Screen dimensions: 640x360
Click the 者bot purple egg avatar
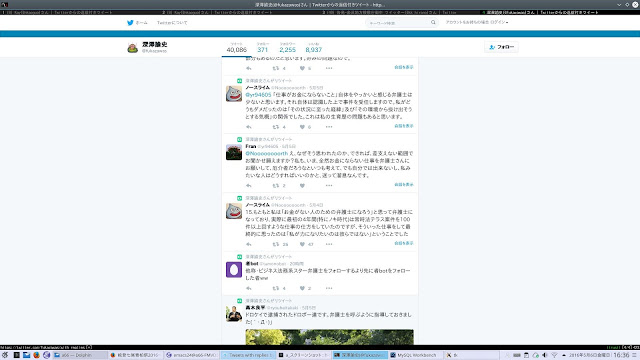234,270
